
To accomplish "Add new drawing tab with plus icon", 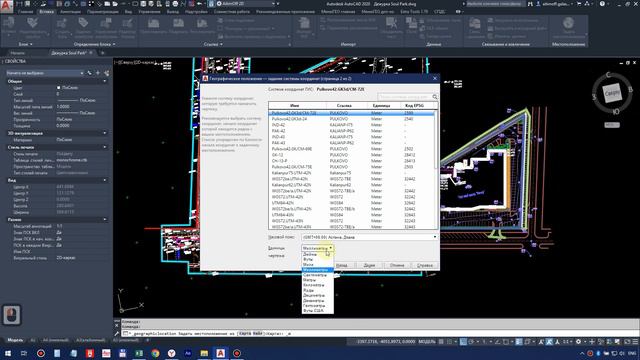I will [102, 53].
